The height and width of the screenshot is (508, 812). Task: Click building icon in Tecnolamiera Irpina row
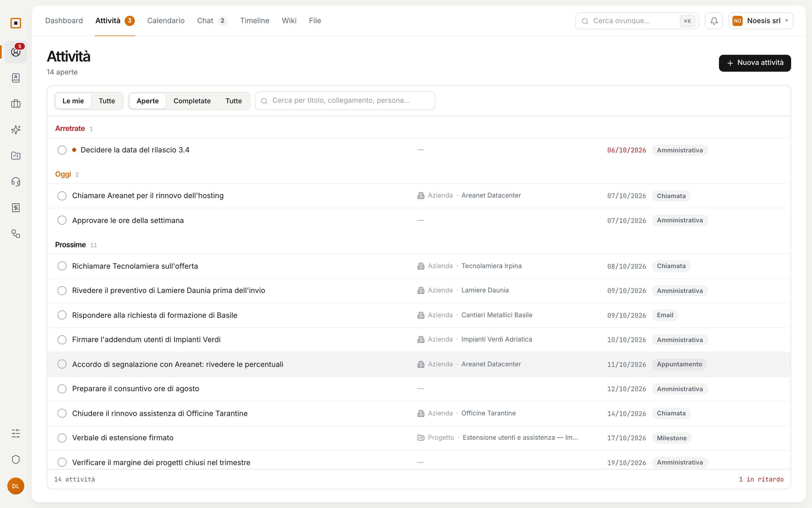421,266
